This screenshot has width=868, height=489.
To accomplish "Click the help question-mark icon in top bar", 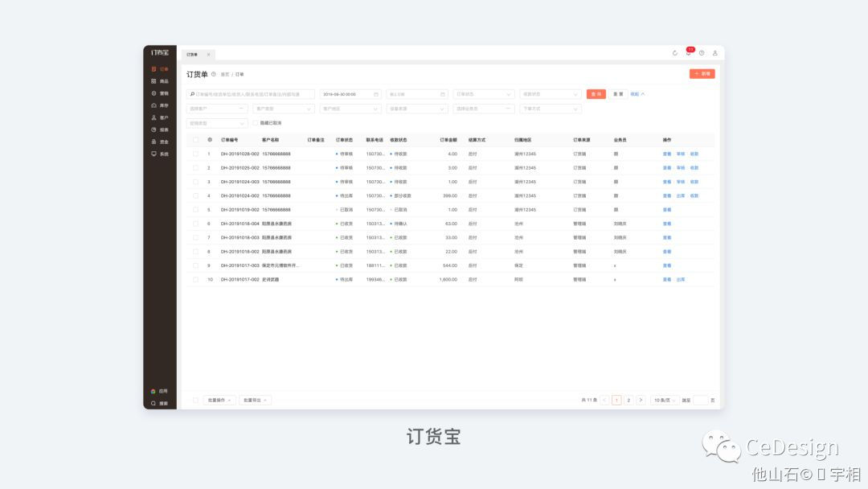I will click(702, 53).
